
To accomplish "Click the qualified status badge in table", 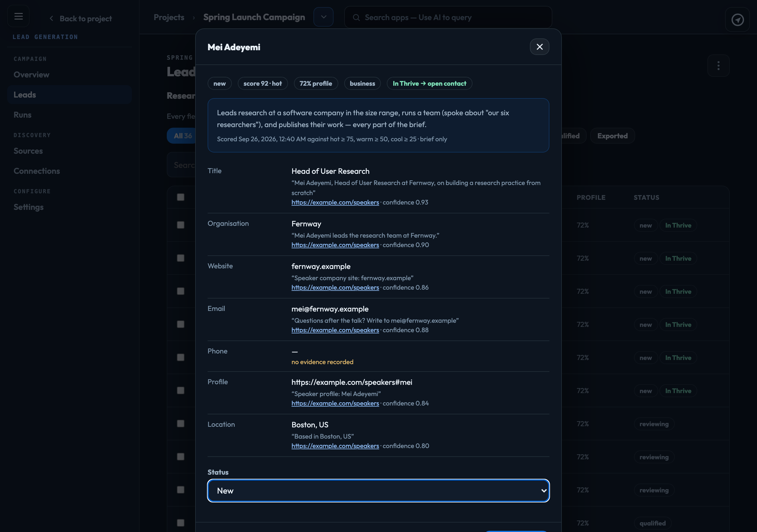I will click(x=653, y=523).
